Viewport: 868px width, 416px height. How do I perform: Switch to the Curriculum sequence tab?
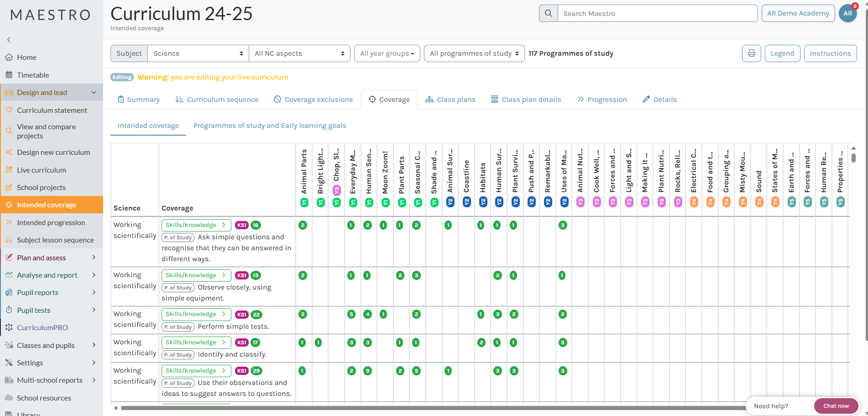click(217, 100)
